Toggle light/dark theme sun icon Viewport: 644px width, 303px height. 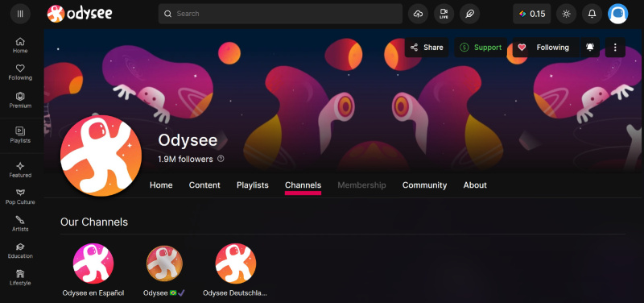point(567,14)
